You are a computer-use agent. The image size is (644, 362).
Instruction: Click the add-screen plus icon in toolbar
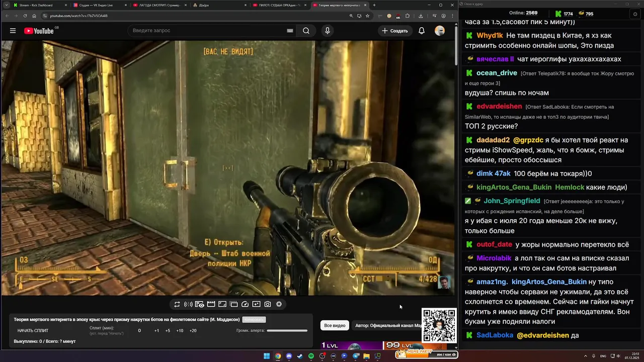click(256, 304)
